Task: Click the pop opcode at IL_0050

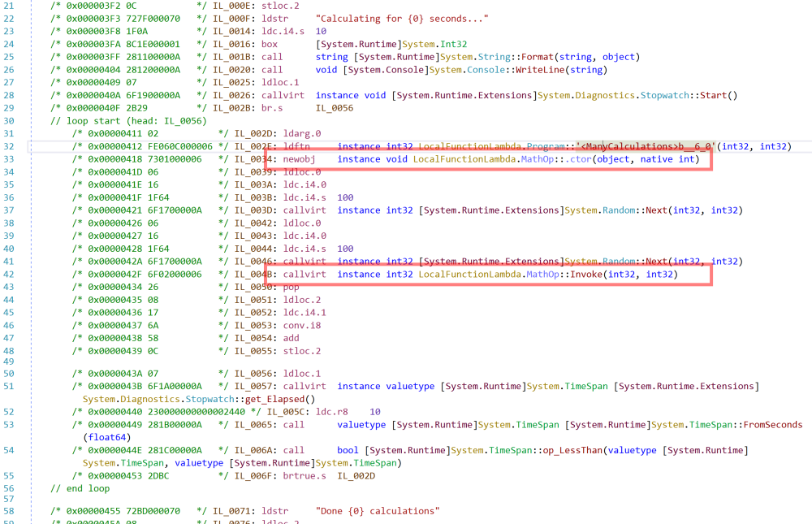Action: pyautogui.click(x=291, y=287)
